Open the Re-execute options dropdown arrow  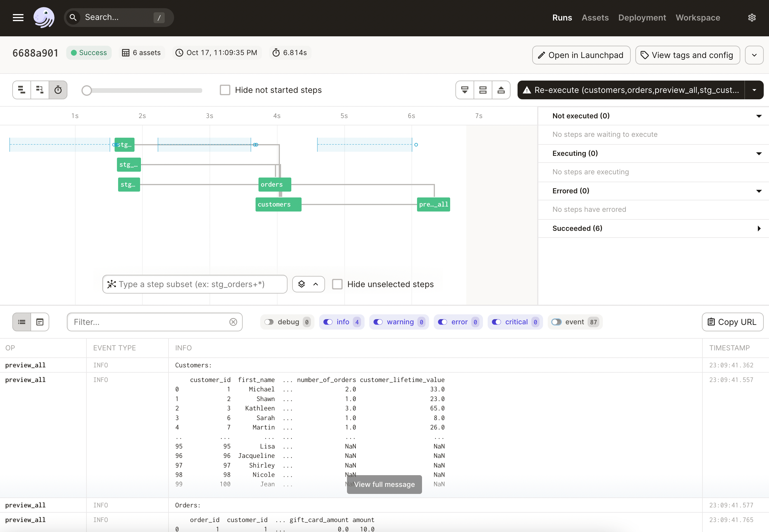pos(754,90)
